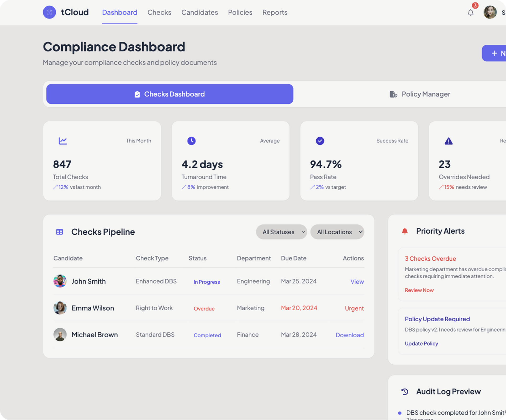506x420 pixels.
Task: Click the 3 Checks Overdue alert title
Action: (430, 259)
